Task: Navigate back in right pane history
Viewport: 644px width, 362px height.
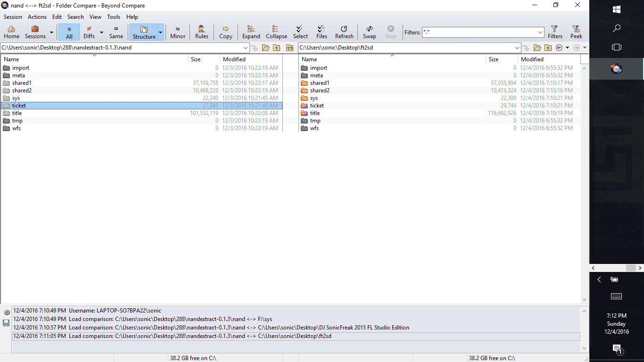Action: point(559,48)
